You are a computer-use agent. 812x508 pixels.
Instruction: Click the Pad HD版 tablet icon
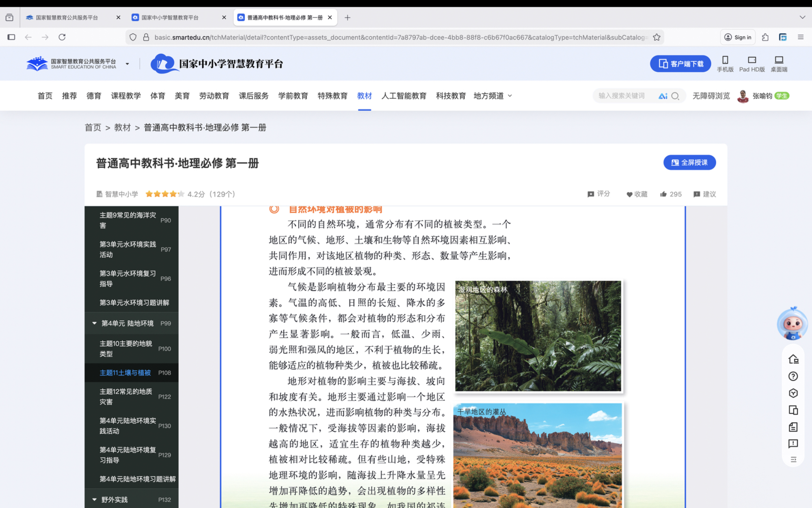752,60
